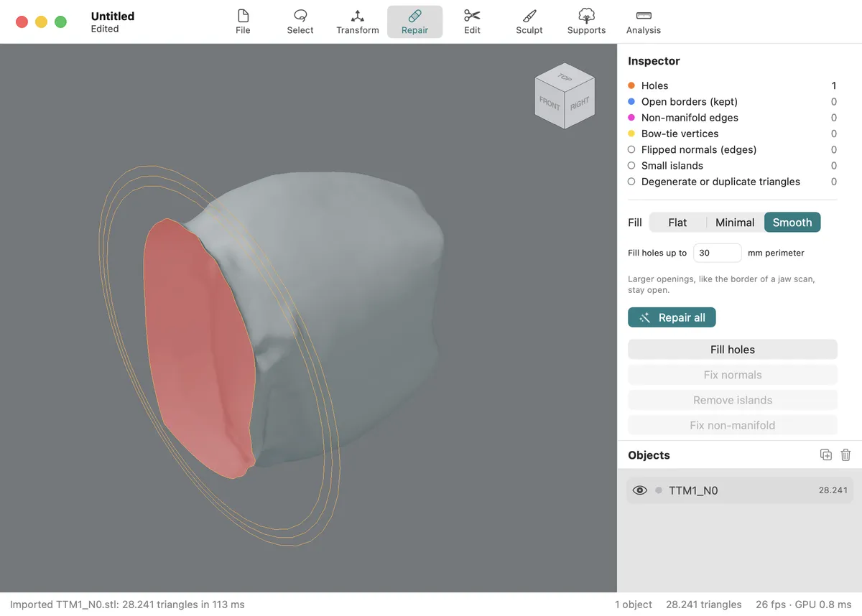Viewport: 862px width, 616px height.
Task: Set fill mode to Smooth
Action: [792, 223]
